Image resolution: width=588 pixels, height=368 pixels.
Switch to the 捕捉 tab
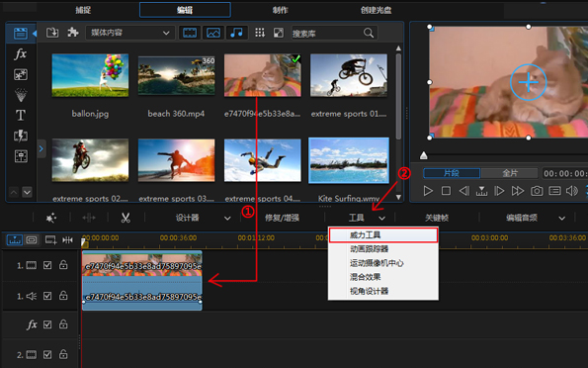tap(83, 10)
